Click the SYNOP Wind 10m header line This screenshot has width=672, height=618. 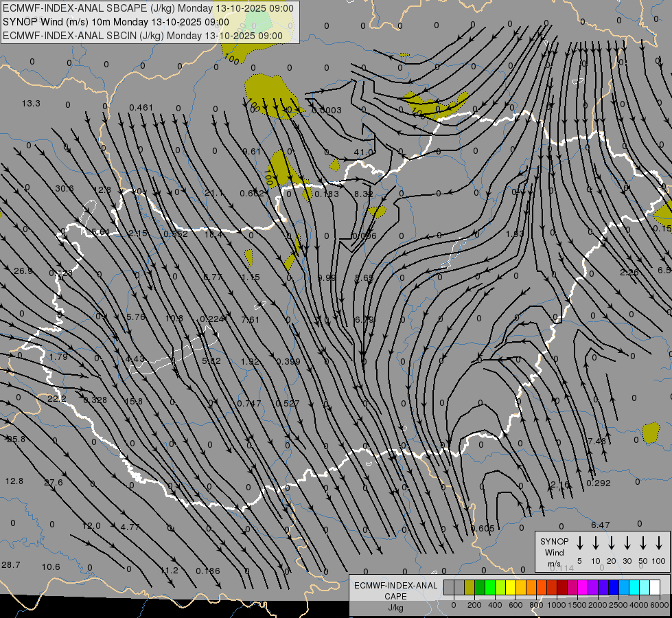pos(116,22)
